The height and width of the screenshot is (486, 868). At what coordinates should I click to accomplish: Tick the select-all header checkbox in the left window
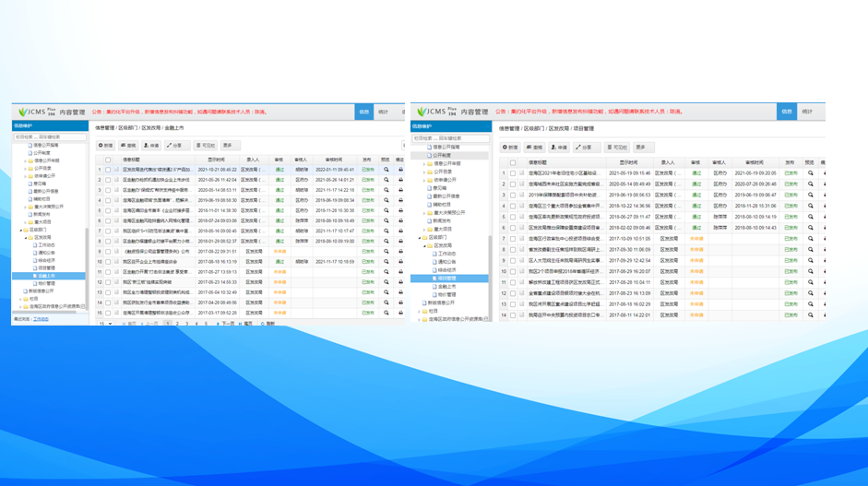(x=108, y=160)
